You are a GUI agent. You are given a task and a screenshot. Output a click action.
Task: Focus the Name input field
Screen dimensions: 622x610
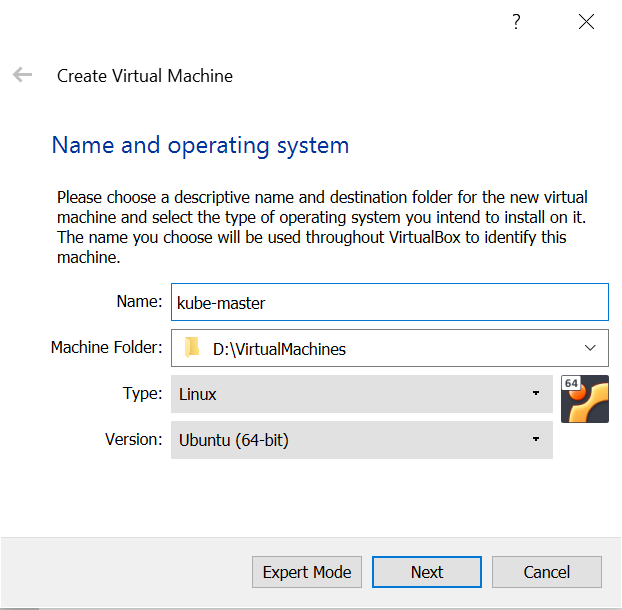coord(390,302)
